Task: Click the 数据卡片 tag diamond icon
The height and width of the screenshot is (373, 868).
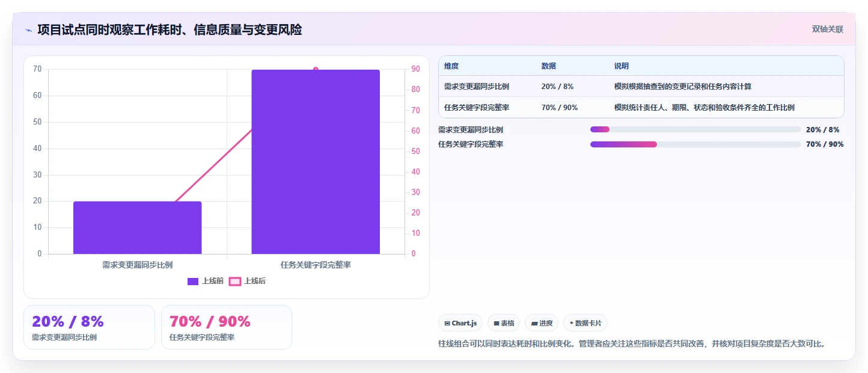Action: click(x=572, y=323)
